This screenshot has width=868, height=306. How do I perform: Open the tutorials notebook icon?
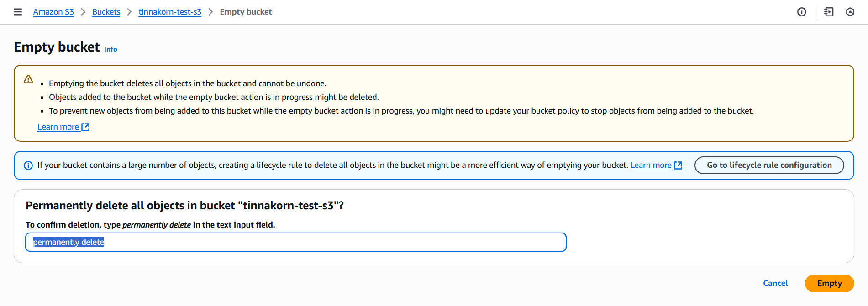pos(829,12)
